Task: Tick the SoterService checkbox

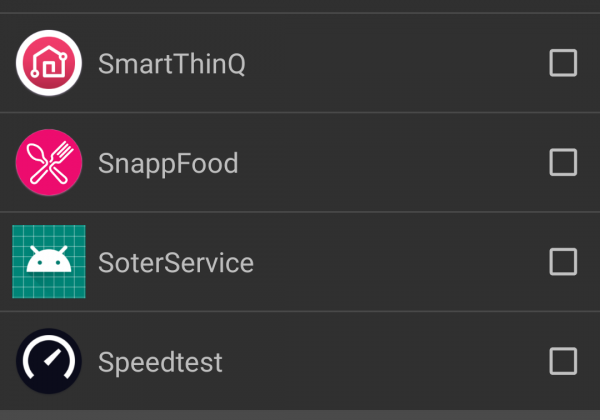Action: click(x=563, y=262)
